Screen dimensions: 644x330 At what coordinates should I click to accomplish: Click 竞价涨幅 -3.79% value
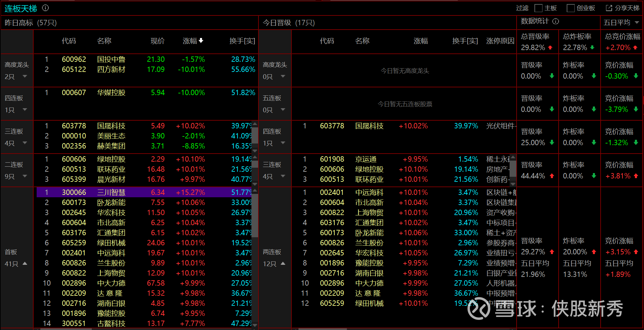(617, 109)
